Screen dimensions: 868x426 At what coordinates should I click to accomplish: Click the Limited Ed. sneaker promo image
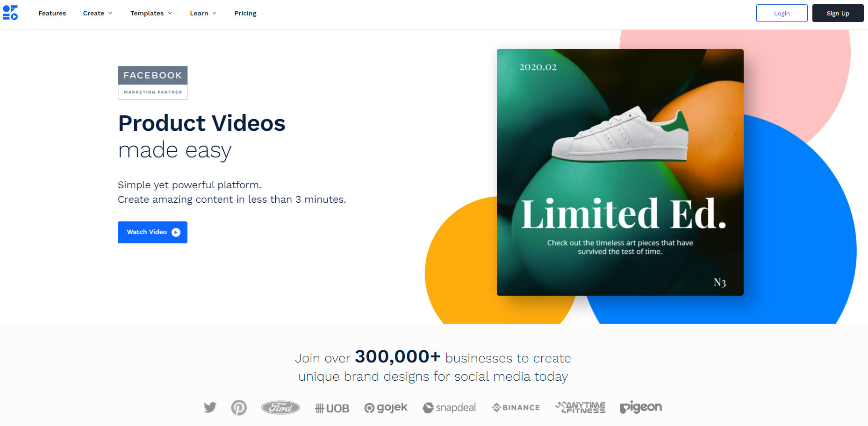pos(620,172)
